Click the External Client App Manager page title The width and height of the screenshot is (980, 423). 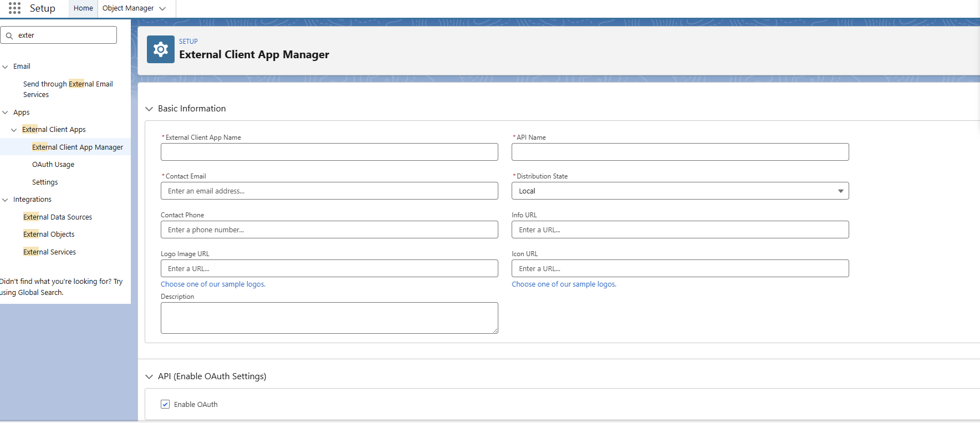coord(254,54)
